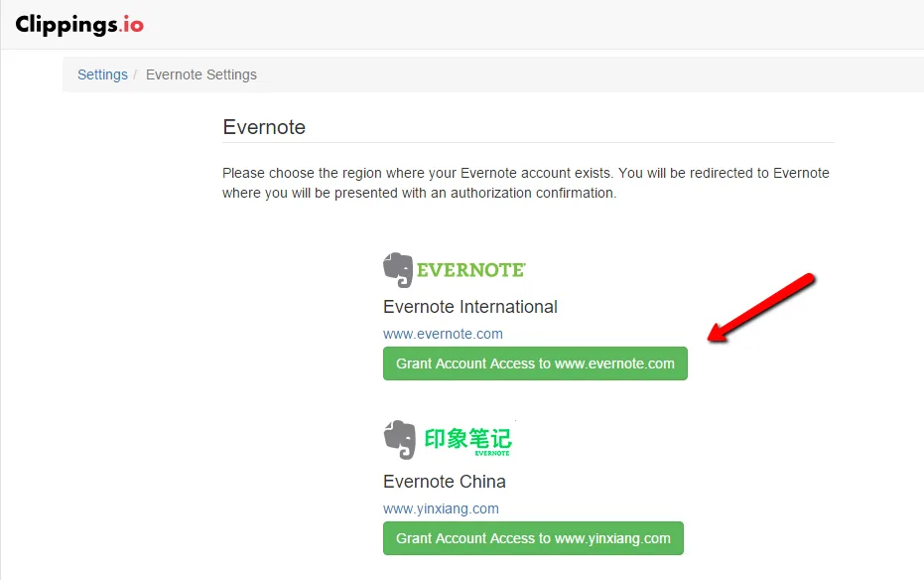Open the Settings breadcrumb link
Image resolution: width=924 pixels, height=580 pixels.
(102, 74)
